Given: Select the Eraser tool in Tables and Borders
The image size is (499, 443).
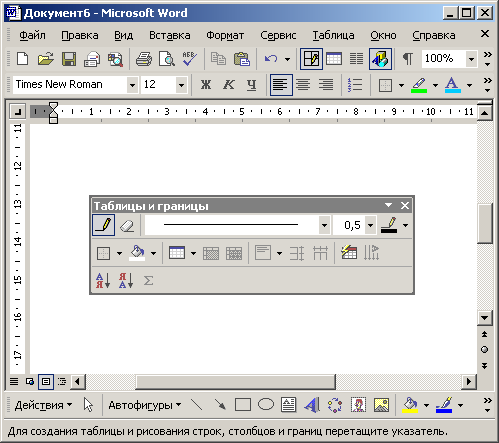Looking at the screenshot, I should (127, 225).
